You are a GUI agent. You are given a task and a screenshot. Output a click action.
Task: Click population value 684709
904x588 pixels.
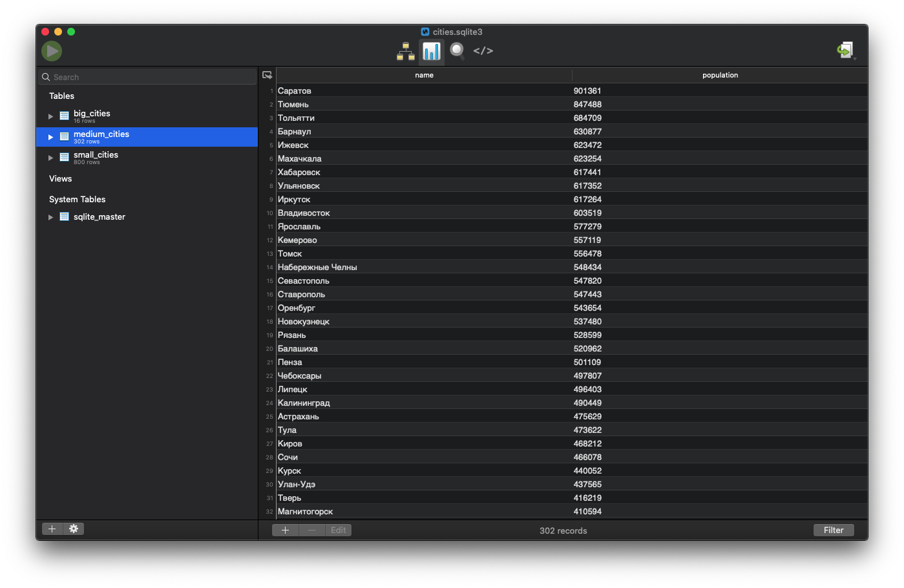coord(587,118)
